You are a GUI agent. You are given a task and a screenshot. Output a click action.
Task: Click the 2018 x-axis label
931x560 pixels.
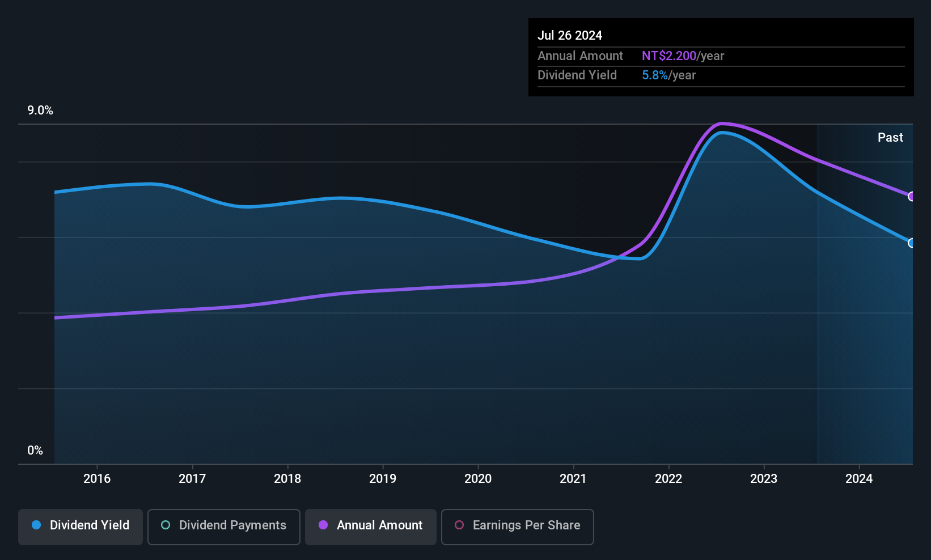click(287, 478)
